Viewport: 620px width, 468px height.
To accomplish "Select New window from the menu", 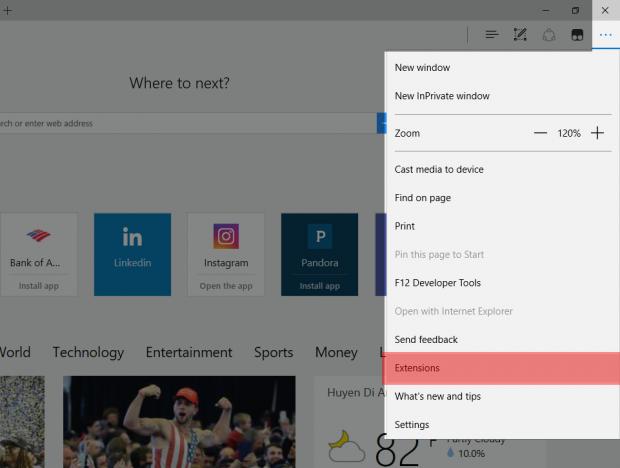I will coord(422,68).
